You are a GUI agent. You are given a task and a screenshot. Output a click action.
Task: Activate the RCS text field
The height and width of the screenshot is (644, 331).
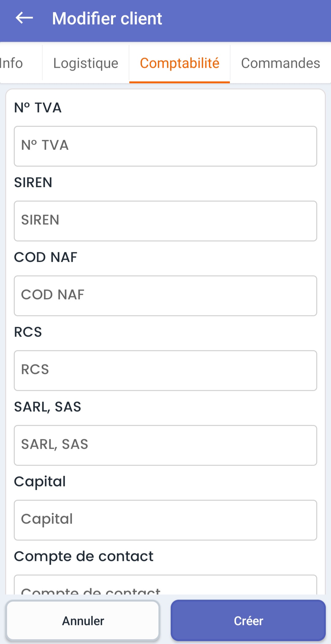click(165, 371)
